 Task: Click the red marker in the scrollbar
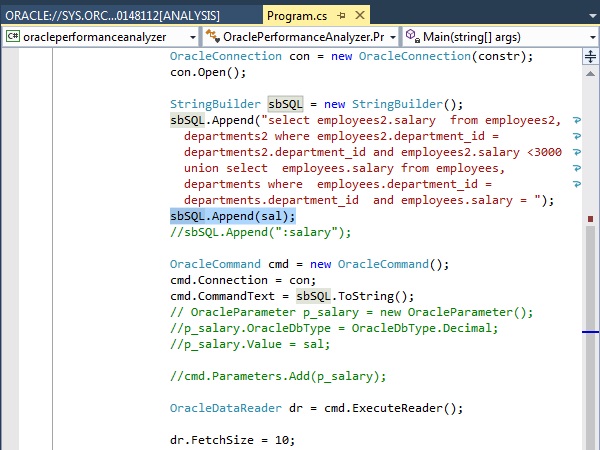(x=590, y=219)
